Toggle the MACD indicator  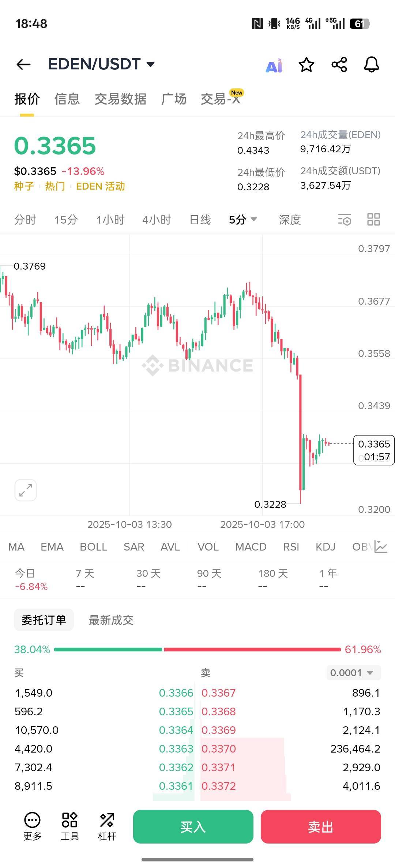251,547
